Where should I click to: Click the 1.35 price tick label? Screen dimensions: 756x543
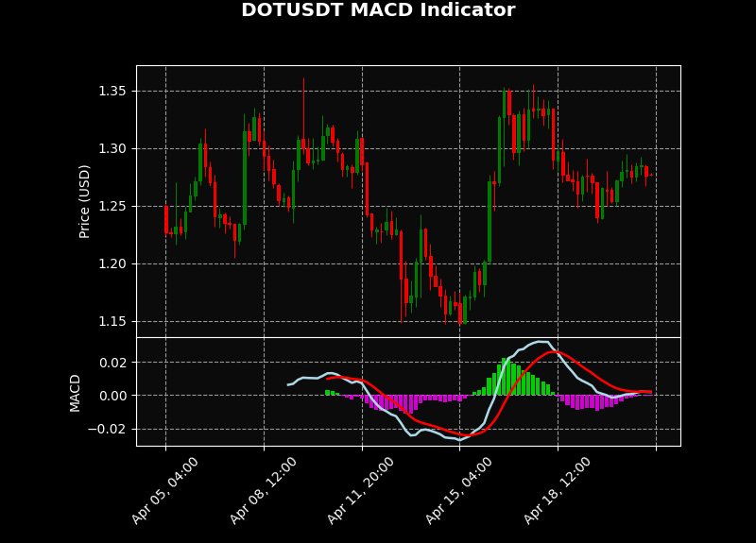pyautogui.click(x=112, y=91)
